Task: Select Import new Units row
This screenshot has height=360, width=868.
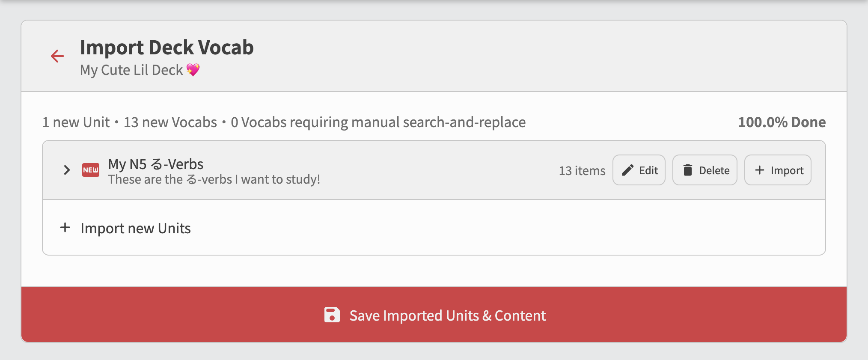Action: 434,228
